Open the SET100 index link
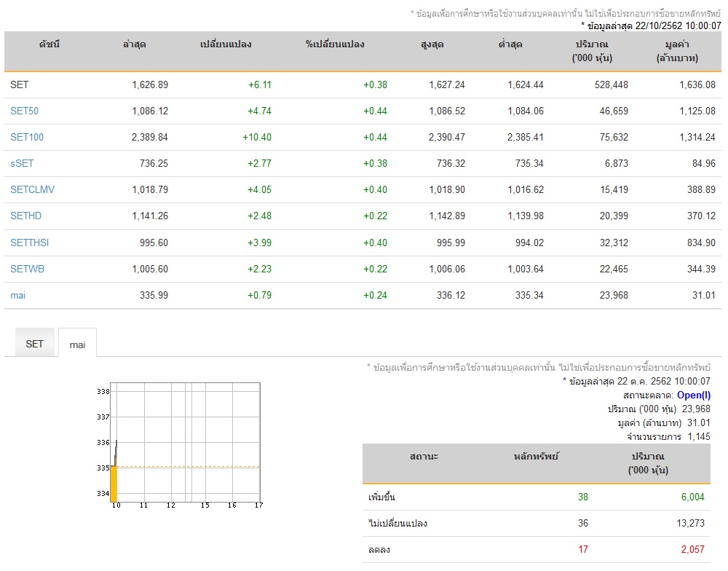 [27, 137]
